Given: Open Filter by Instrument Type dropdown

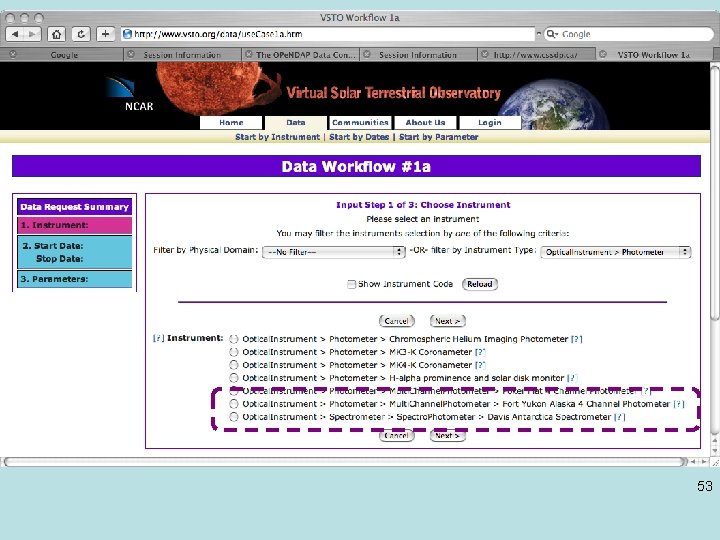Looking at the screenshot, I should coord(615,252).
